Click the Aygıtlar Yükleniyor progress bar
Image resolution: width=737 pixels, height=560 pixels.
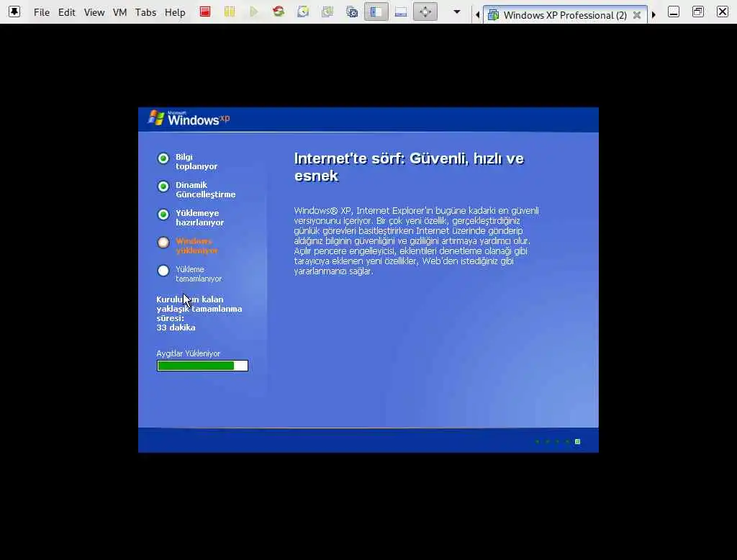(202, 366)
